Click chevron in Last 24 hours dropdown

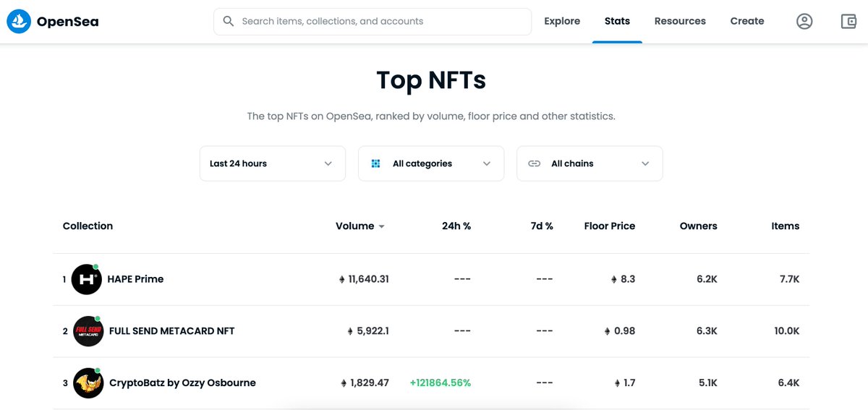pos(328,163)
